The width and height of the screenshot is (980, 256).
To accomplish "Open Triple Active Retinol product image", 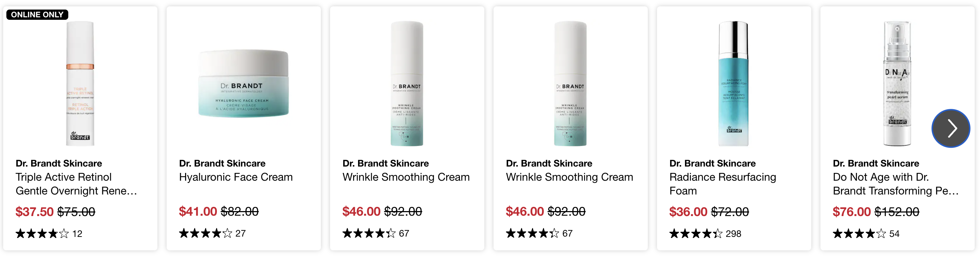I will (x=80, y=84).
